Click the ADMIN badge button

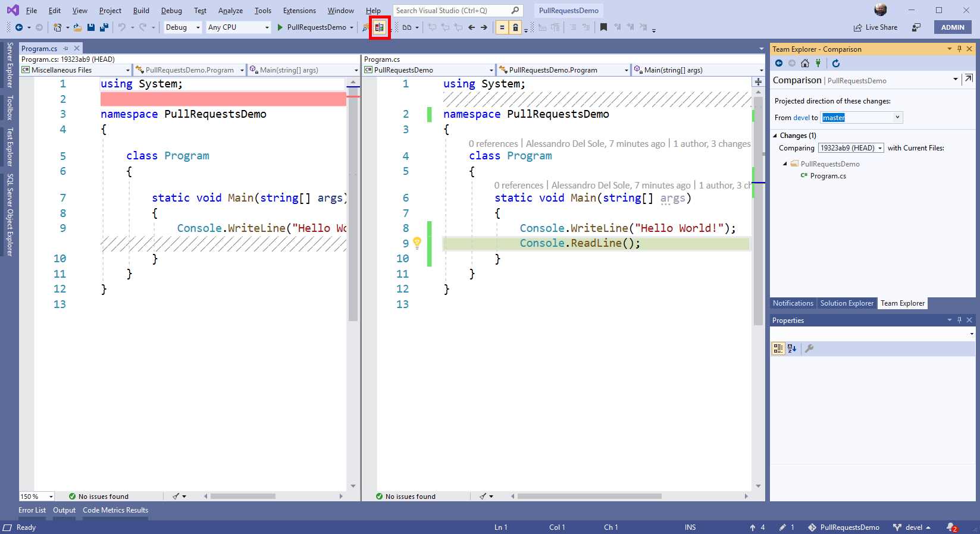[x=953, y=27]
